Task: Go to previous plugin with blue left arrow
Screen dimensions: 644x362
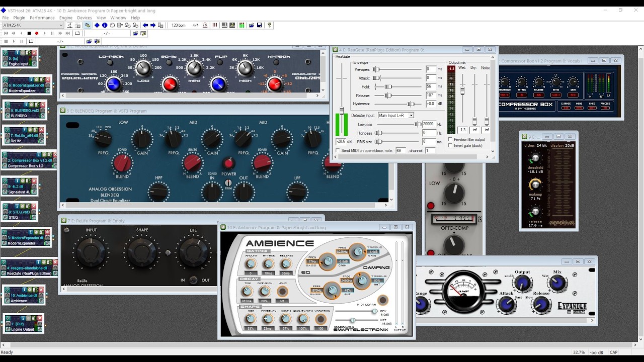Action: pyautogui.click(x=145, y=25)
